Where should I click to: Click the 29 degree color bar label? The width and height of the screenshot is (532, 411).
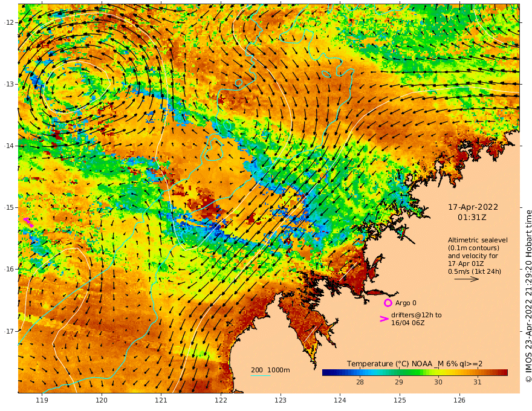pyautogui.click(x=398, y=382)
